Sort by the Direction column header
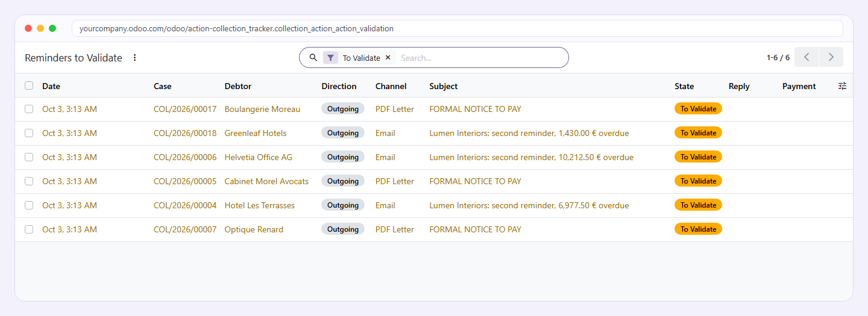This screenshot has width=868, height=316. [x=339, y=86]
